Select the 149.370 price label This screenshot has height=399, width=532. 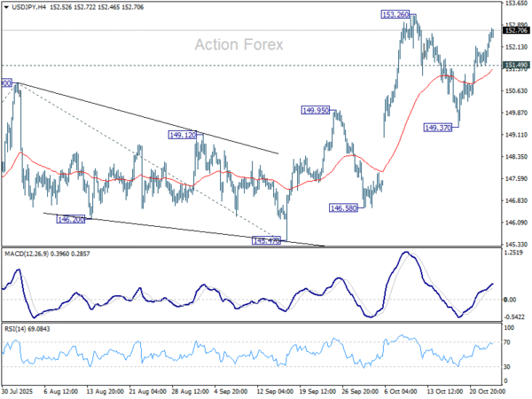click(439, 128)
